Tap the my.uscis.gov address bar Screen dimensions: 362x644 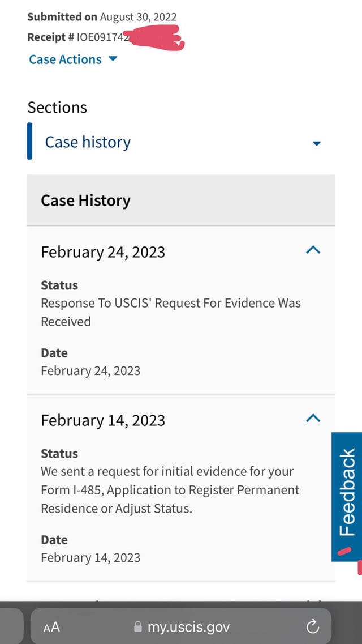pos(181,627)
